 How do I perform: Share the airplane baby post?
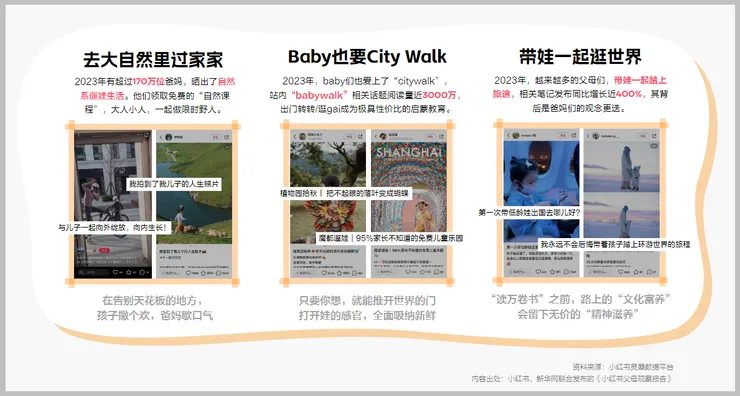click(x=573, y=135)
